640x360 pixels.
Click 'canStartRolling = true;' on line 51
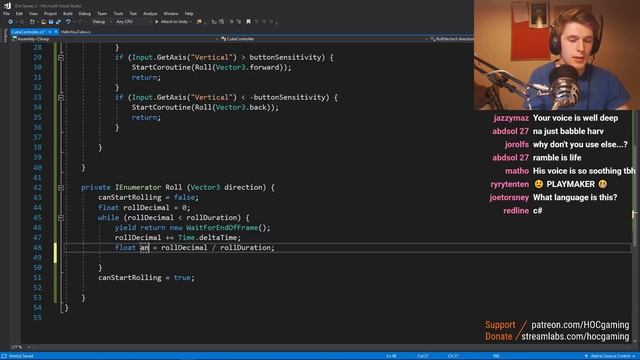click(146, 278)
